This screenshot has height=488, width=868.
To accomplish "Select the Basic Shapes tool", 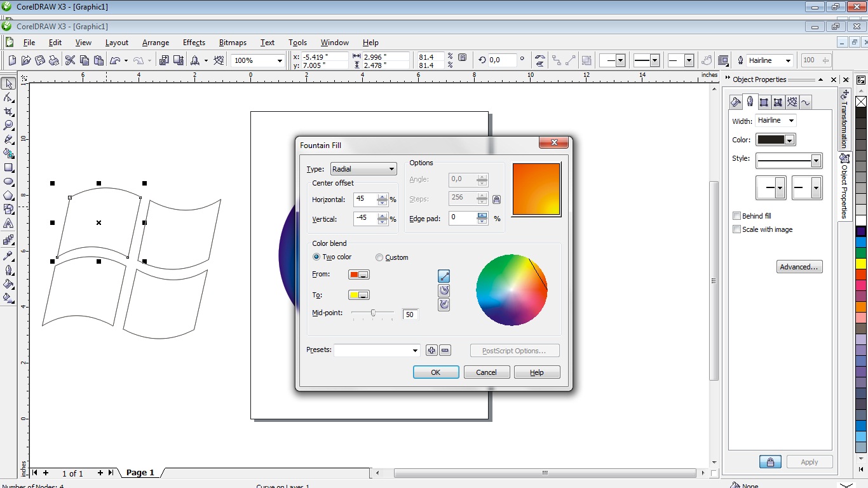I will [8, 209].
